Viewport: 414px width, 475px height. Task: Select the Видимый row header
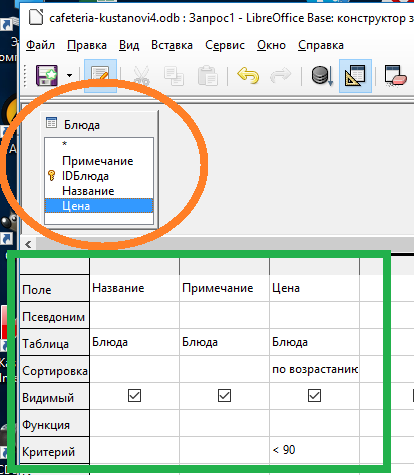pyautogui.click(x=54, y=397)
